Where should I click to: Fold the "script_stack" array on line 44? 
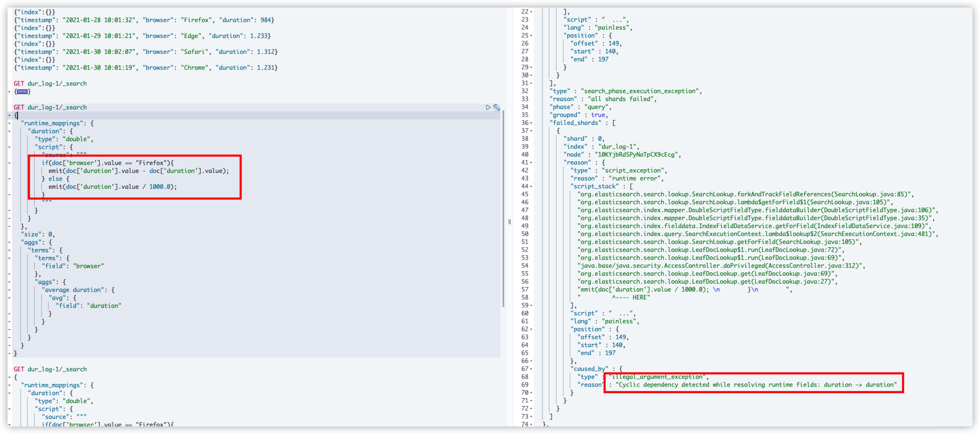pyautogui.click(x=532, y=186)
